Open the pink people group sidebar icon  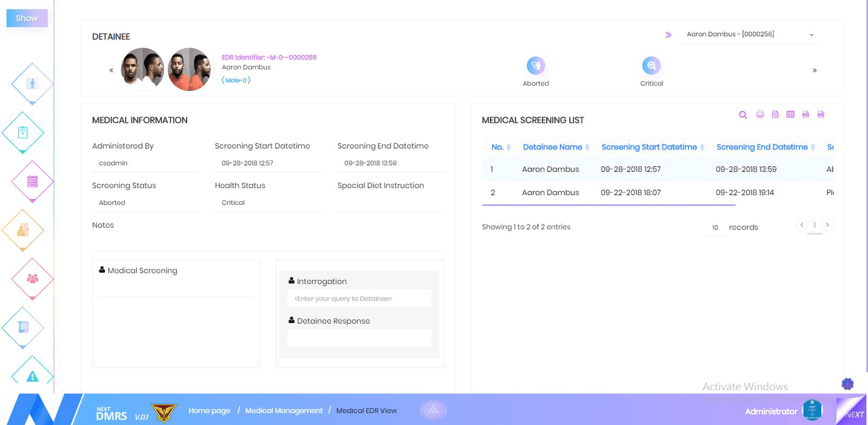pos(33,279)
